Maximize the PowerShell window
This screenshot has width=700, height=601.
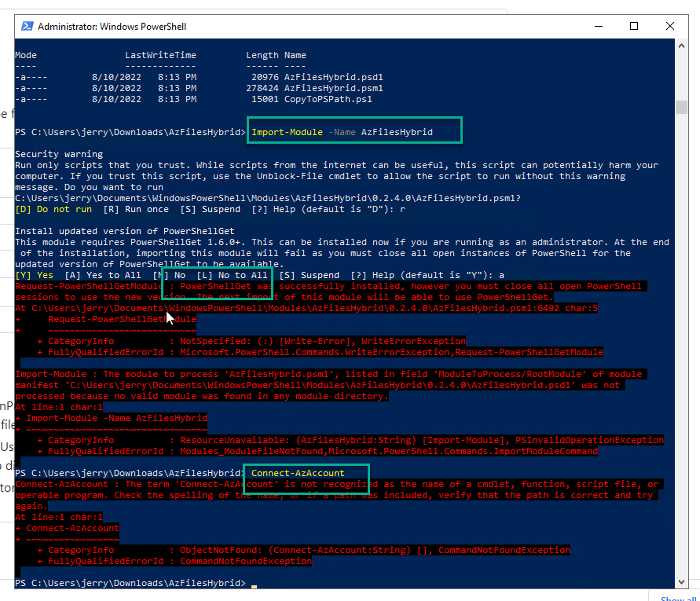(634, 27)
